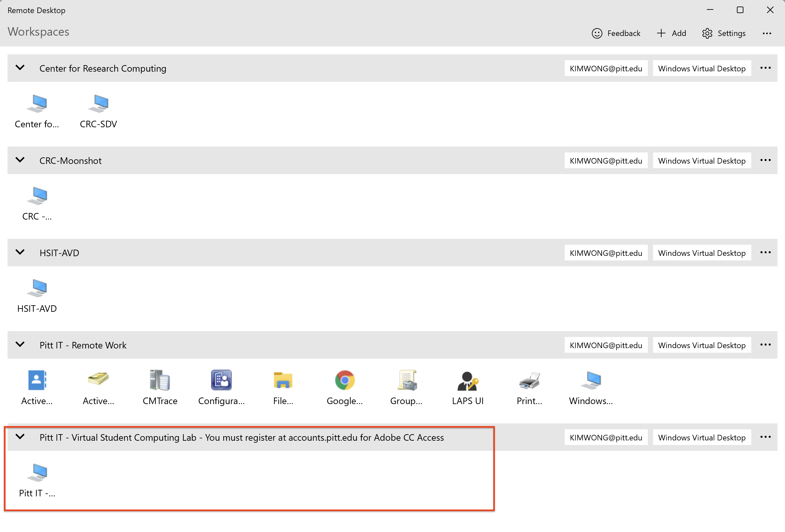The image size is (785, 532).
Task: Open the top toolbar more options menu
Action: click(x=766, y=33)
